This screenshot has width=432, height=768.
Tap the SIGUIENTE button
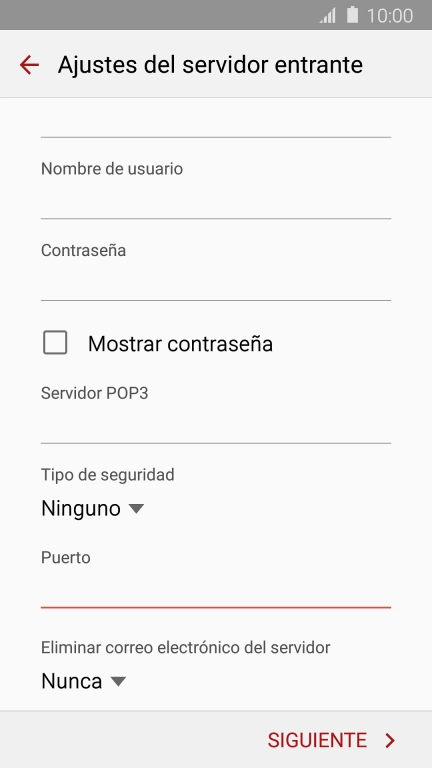[331, 740]
